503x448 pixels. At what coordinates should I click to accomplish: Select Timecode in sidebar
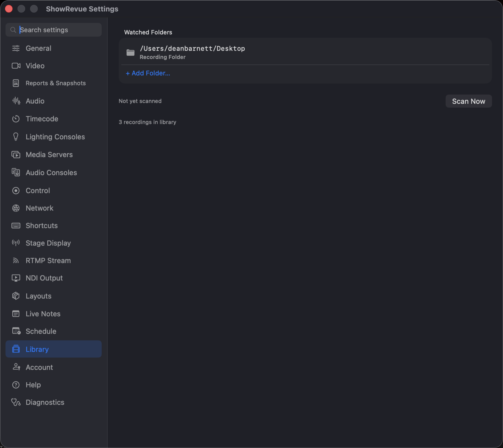(53, 119)
